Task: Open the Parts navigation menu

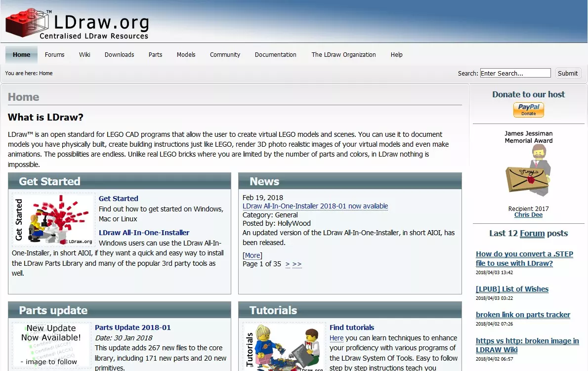Action: coord(155,55)
